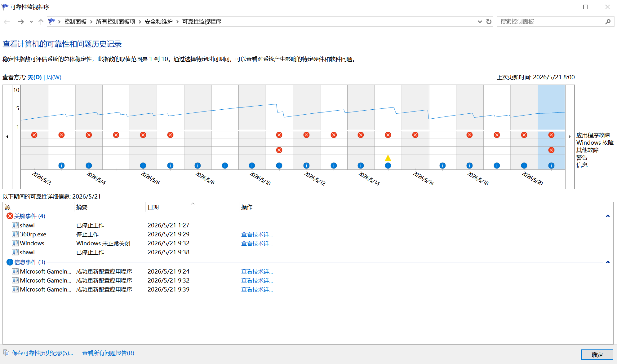
Task: Collapse the 信息事件 (3) group
Action: click(608, 262)
